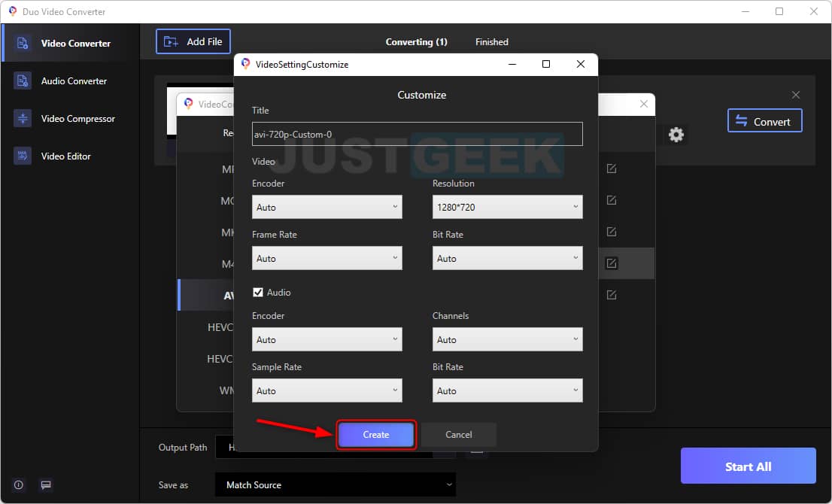Viewport: 832px width, 504px height.
Task: Open the Video Editor sidebar section
Action: tap(70, 156)
